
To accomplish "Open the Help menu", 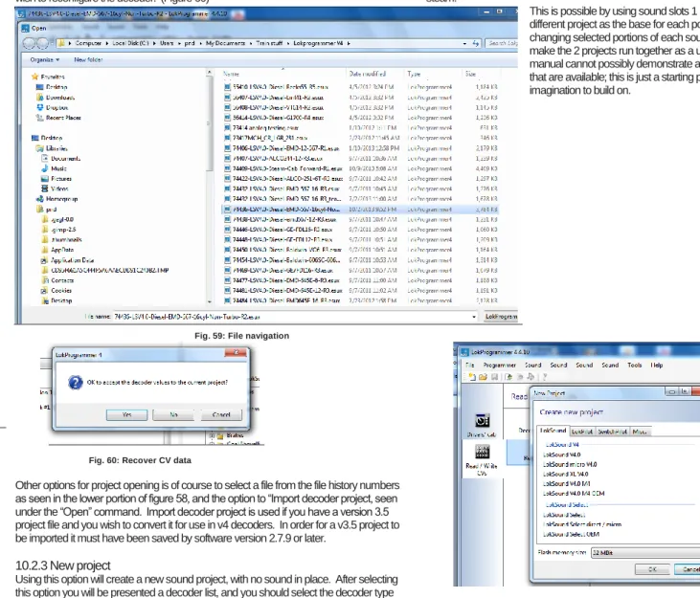I will [656, 365].
